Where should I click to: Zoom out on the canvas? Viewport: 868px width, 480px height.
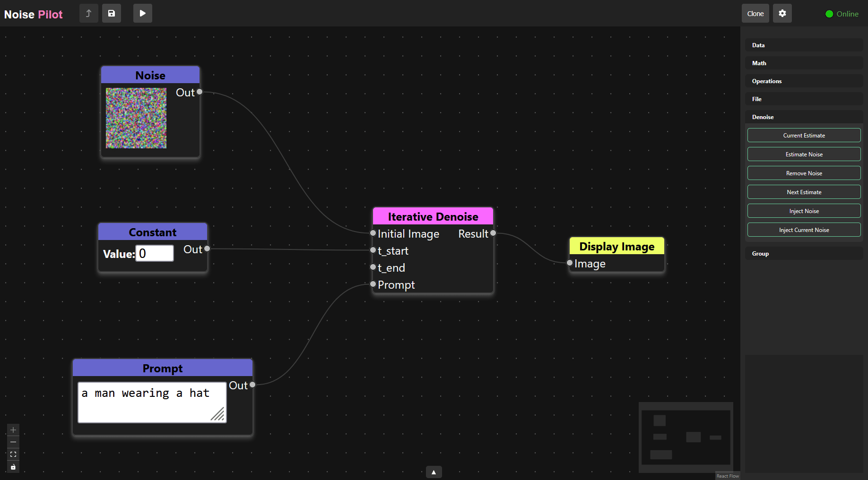[13, 442]
